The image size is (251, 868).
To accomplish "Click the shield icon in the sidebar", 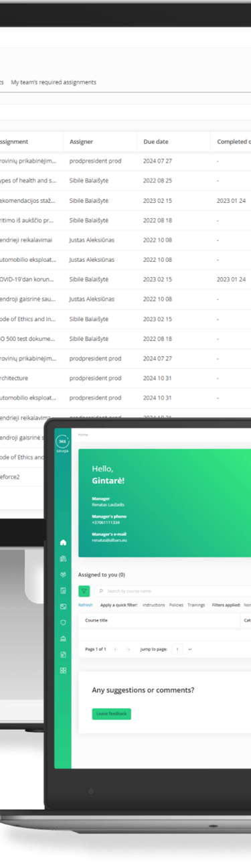I will [63, 622].
